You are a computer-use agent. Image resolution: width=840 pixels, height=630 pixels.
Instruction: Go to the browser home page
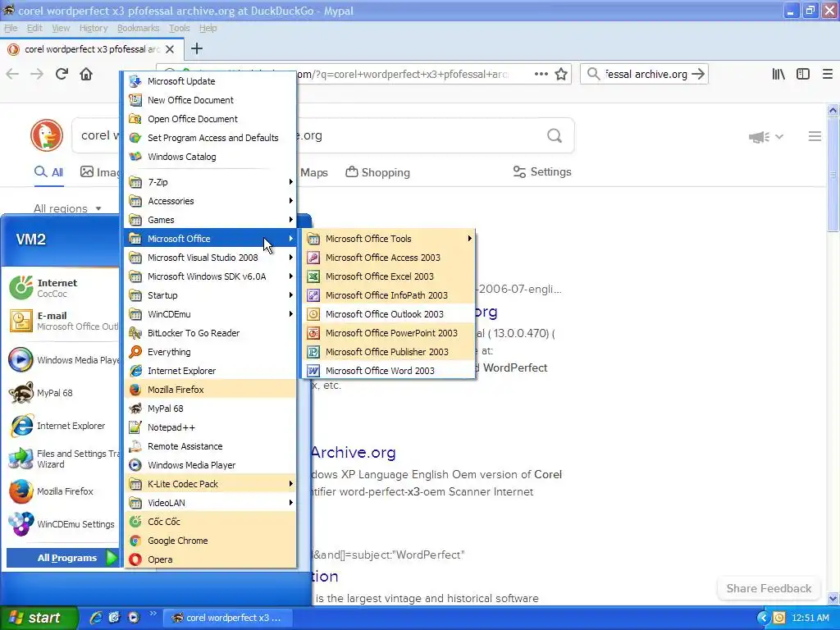click(x=86, y=74)
